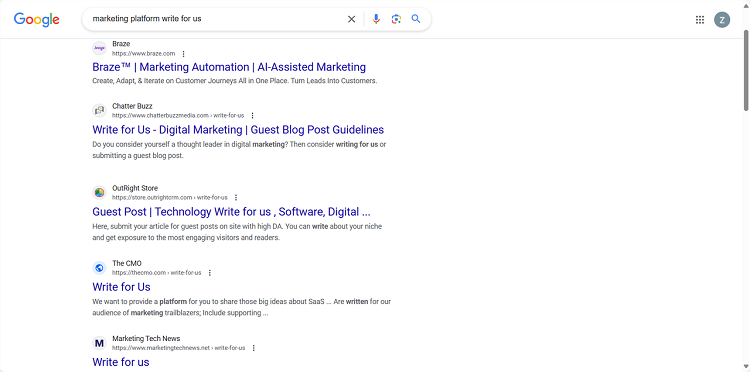Open more options for the Chatter Buzz result

[253, 115]
